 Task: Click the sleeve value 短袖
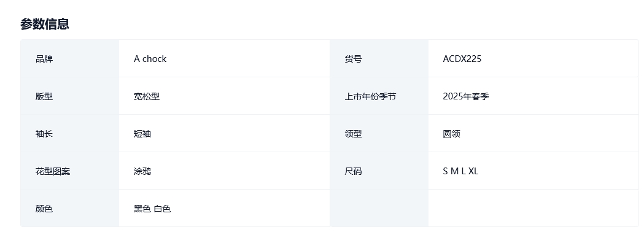pyautogui.click(x=142, y=134)
